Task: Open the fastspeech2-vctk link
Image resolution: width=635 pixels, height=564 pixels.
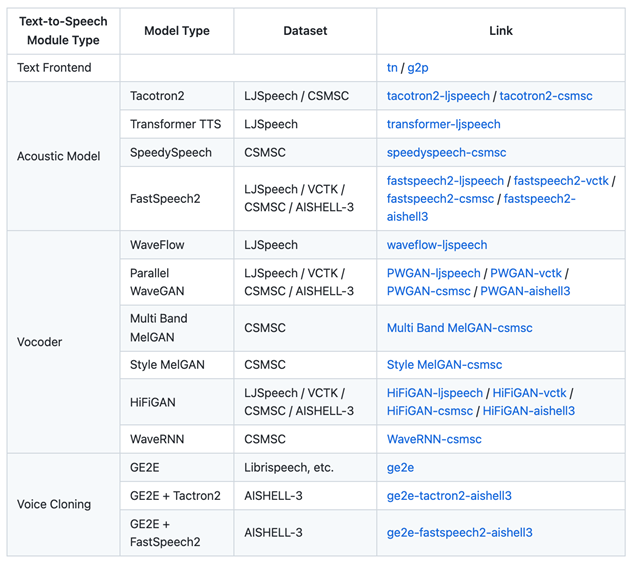Action: pos(561,181)
